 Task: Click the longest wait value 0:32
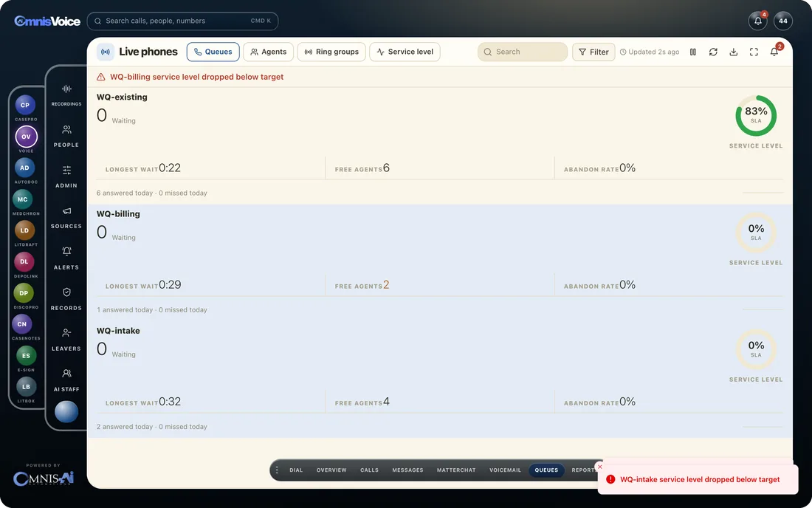point(170,402)
